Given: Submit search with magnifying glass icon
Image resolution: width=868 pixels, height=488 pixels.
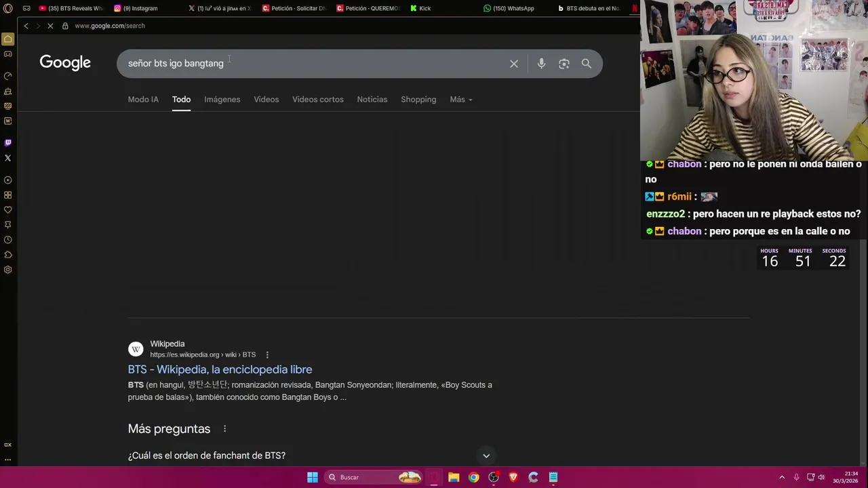Looking at the screenshot, I should [587, 64].
